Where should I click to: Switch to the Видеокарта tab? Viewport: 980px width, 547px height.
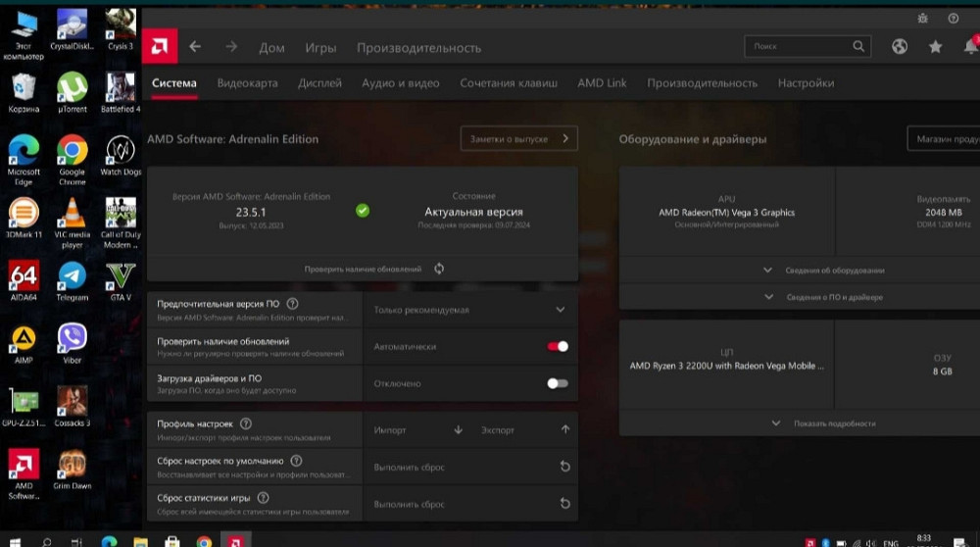(247, 83)
